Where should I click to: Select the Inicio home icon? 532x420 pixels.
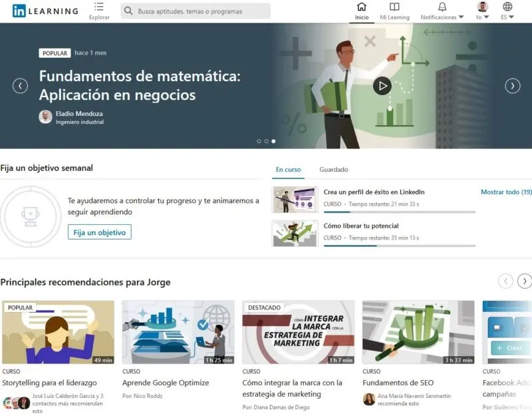(361, 7)
